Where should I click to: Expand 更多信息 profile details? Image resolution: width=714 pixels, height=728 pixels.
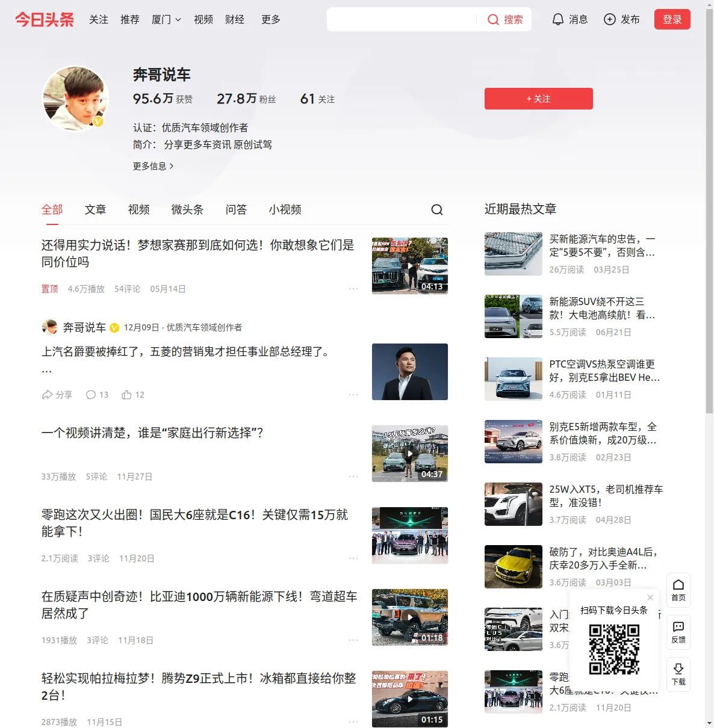click(x=154, y=166)
